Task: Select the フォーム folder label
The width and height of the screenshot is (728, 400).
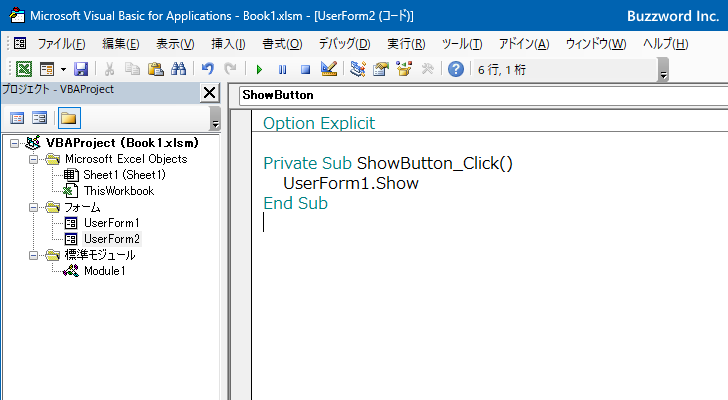Action: click(x=82, y=207)
